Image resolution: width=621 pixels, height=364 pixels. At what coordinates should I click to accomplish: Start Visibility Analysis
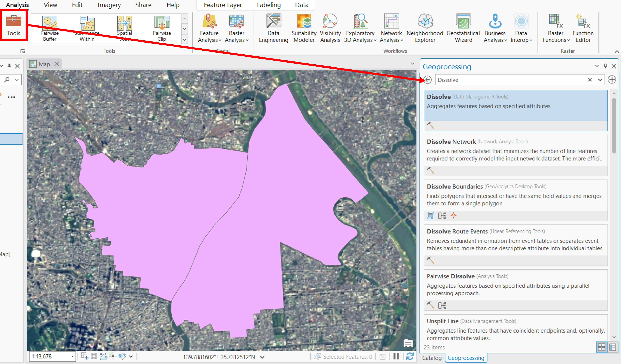point(330,28)
